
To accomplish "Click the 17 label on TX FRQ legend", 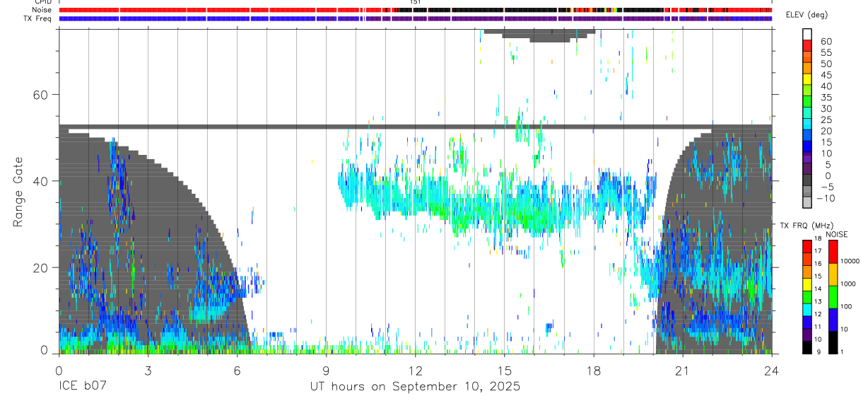I will pyautogui.click(x=817, y=251).
